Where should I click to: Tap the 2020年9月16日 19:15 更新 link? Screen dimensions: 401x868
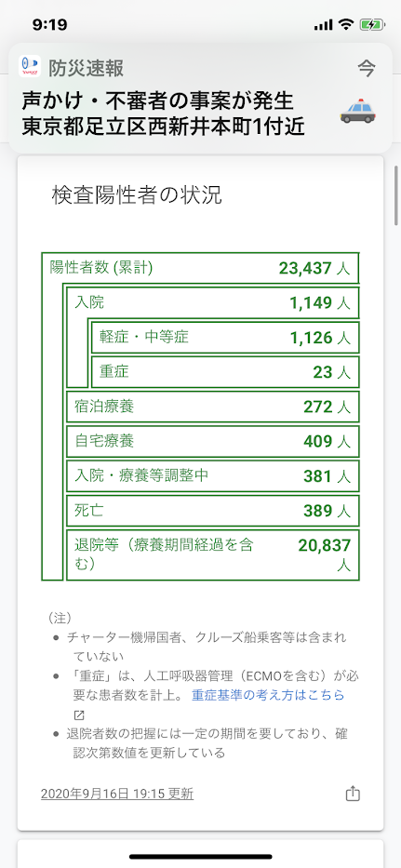pyautogui.click(x=117, y=794)
